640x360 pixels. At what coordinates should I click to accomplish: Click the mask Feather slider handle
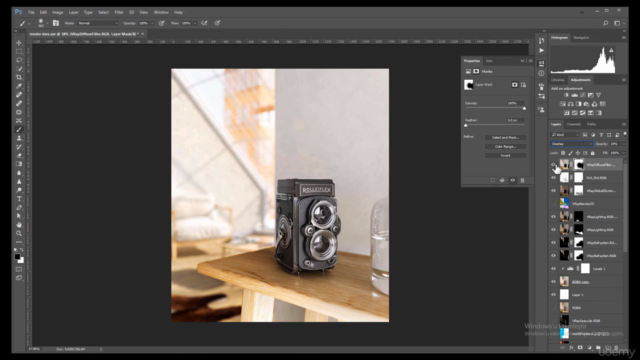[466, 125]
